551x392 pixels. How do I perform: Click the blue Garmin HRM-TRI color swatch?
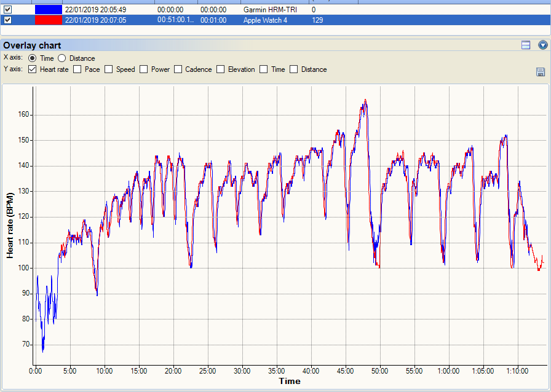click(x=49, y=9)
